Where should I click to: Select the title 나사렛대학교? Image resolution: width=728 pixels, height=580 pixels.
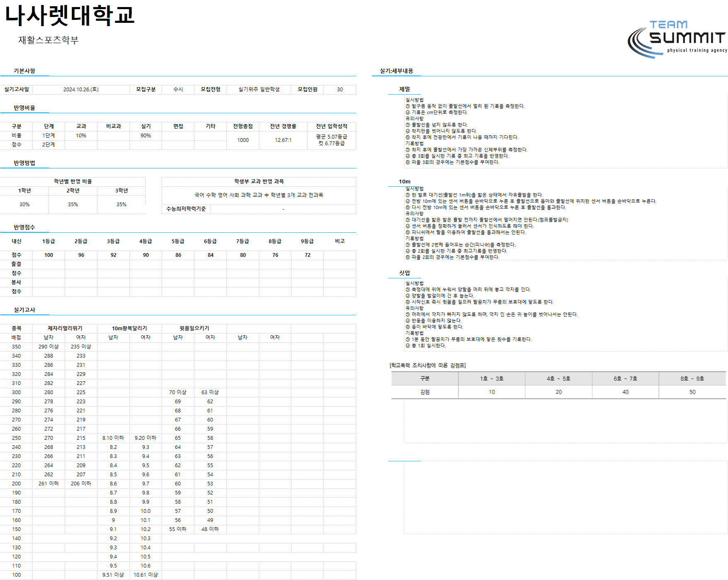[x=70, y=15]
